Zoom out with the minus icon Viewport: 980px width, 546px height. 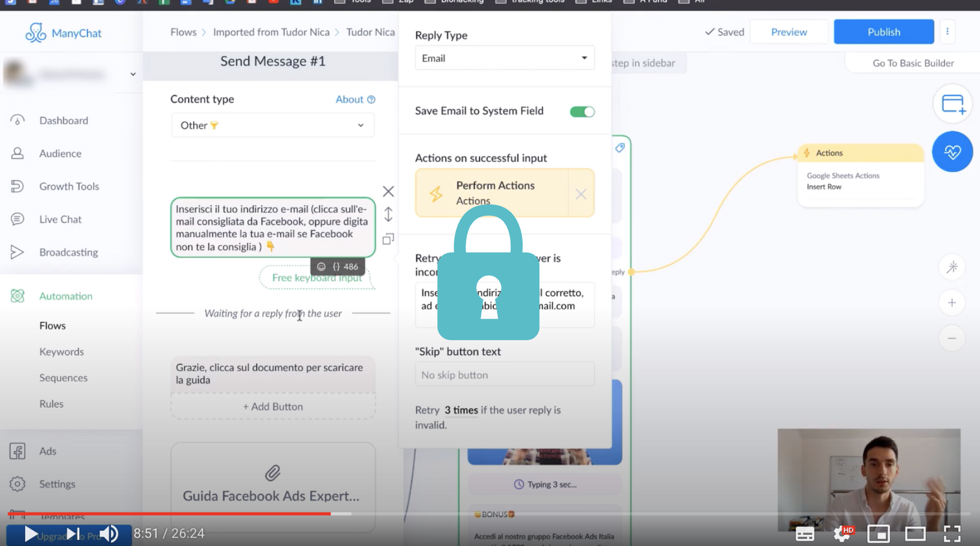pos(952,339)
